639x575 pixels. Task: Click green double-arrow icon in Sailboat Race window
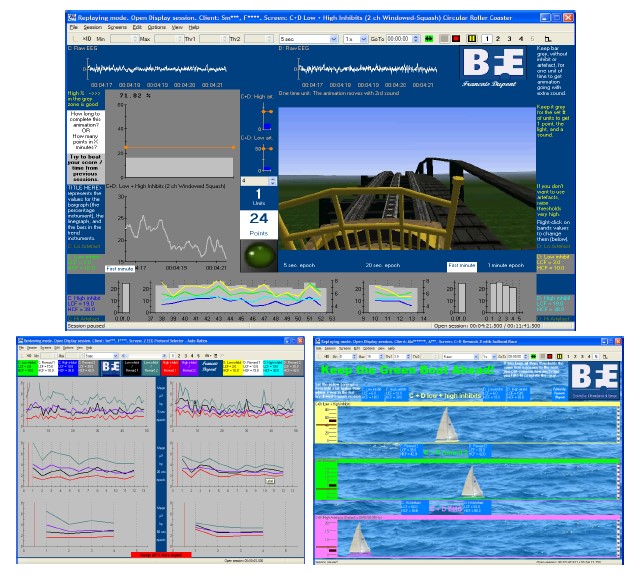533,356
